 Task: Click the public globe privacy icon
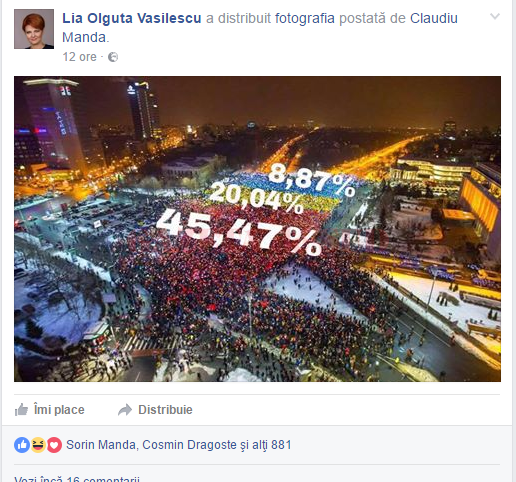(113, 57)
